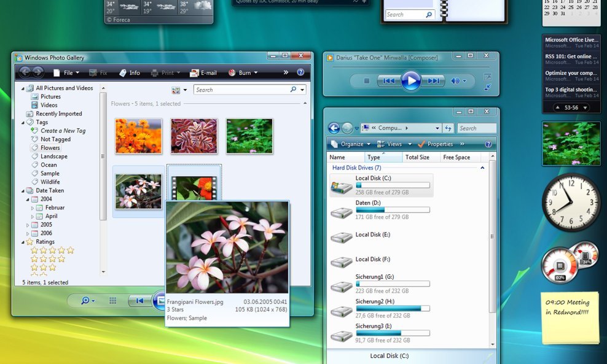Viewport: 607px width, 364px height.
Task: Click the 09:00 Meeting sticky note
Action: pyautogui.click(x=571, y=318)
